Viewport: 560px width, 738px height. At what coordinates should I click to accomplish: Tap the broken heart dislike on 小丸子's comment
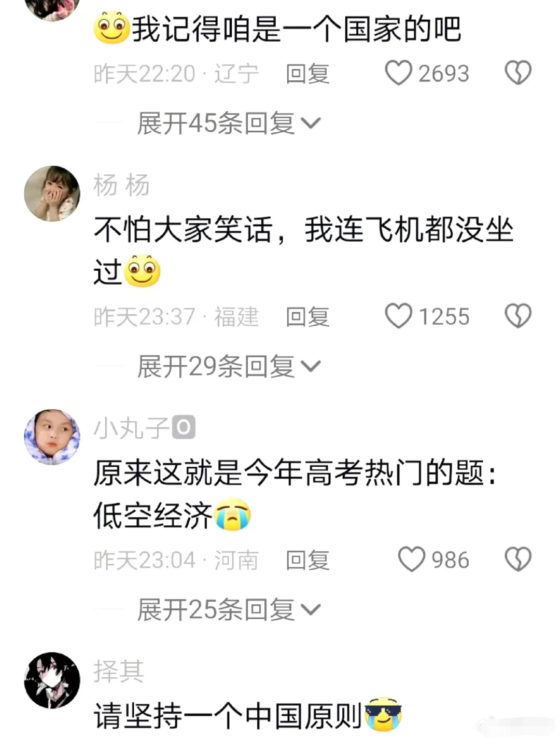point(518,559)
